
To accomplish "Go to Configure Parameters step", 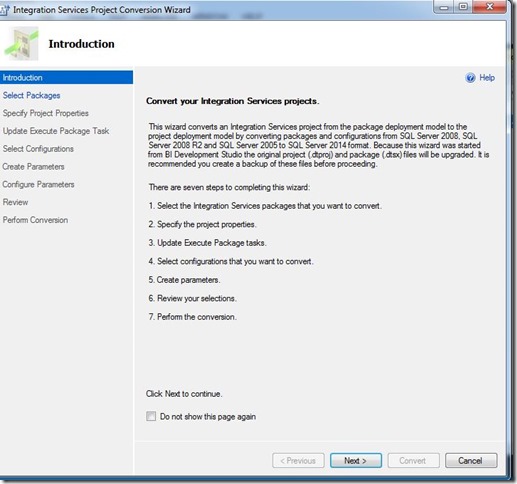I will [x=38, y=184].
